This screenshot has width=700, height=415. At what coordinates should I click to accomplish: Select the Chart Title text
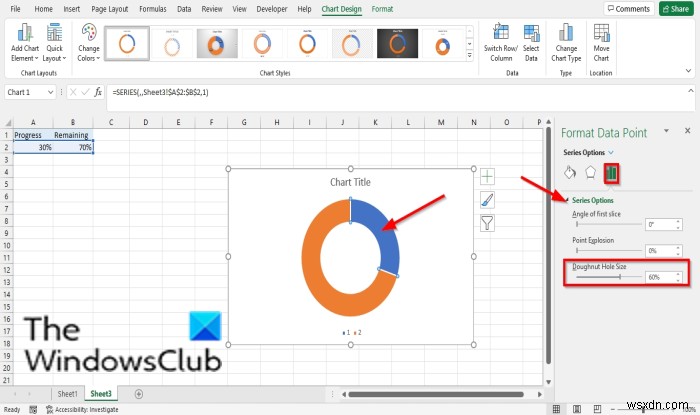pos(350,182)
